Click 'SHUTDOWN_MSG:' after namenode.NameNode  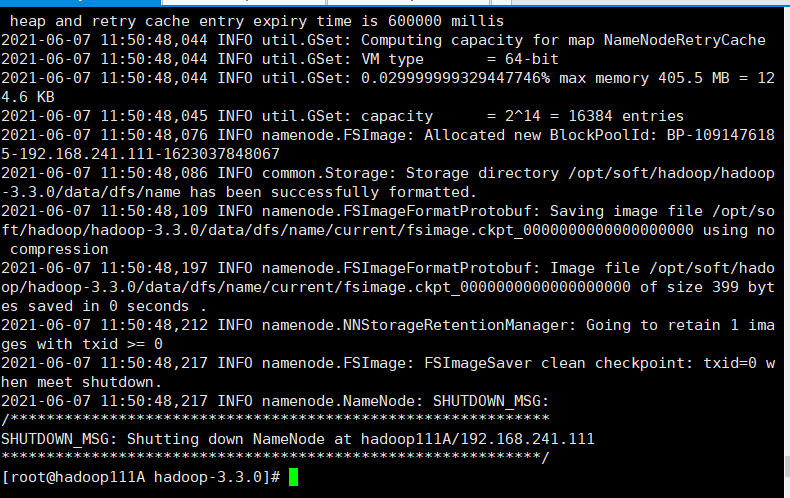coord(491,401)
